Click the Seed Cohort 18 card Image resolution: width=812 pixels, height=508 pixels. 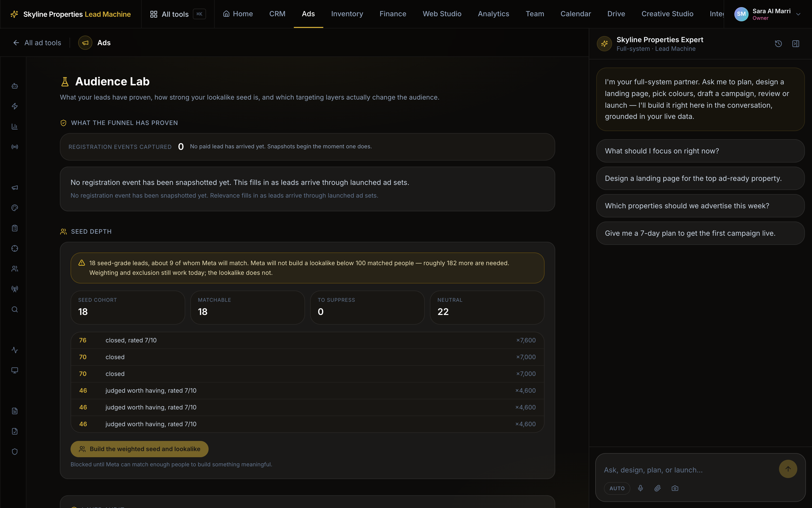click(127, 307)
